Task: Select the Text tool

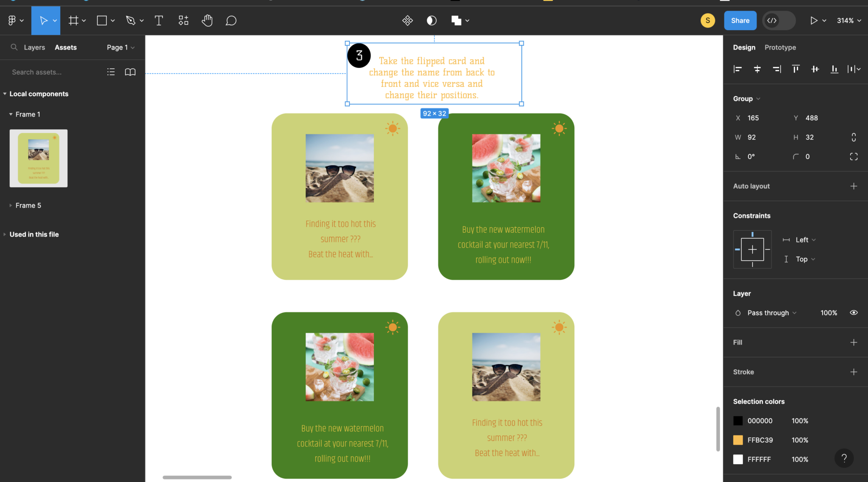Action: point(159,20)
